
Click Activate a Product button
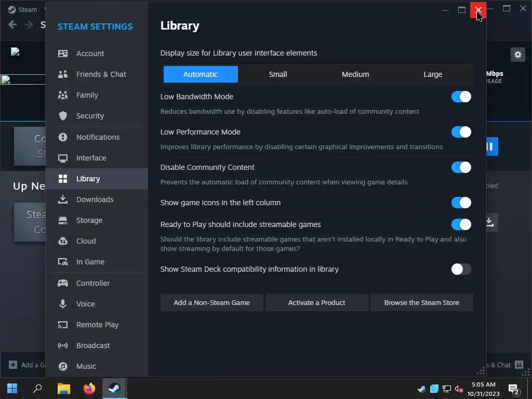tap(316, 303)
